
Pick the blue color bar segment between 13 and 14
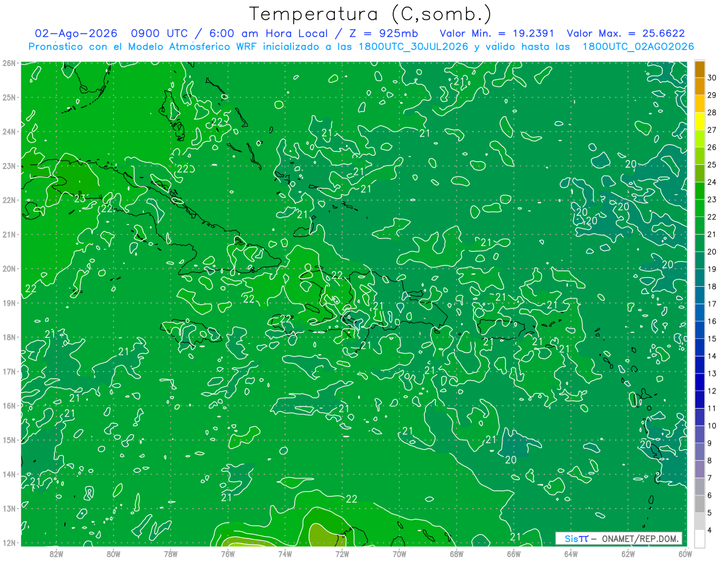[700, 364]
